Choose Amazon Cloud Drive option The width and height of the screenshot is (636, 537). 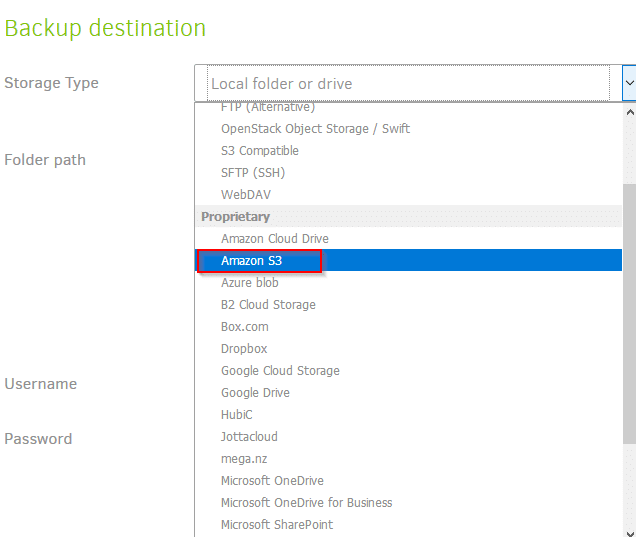click(x=409, y=238)
